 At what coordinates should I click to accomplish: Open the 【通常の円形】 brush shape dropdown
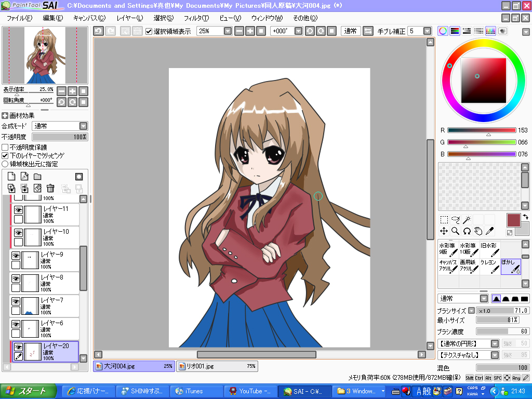[x=495, y=344]
